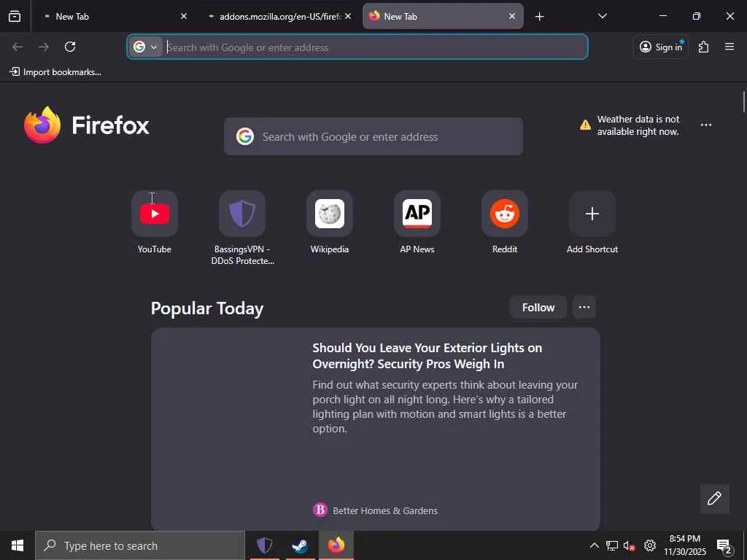Close the addons.mozilla.org tab
This screenshot has width=747, height=560.
348,16
